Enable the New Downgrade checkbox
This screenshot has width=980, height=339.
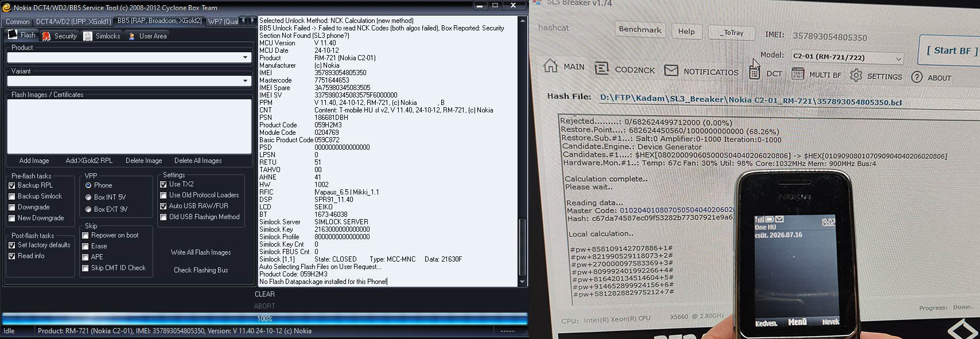(11, 218)
